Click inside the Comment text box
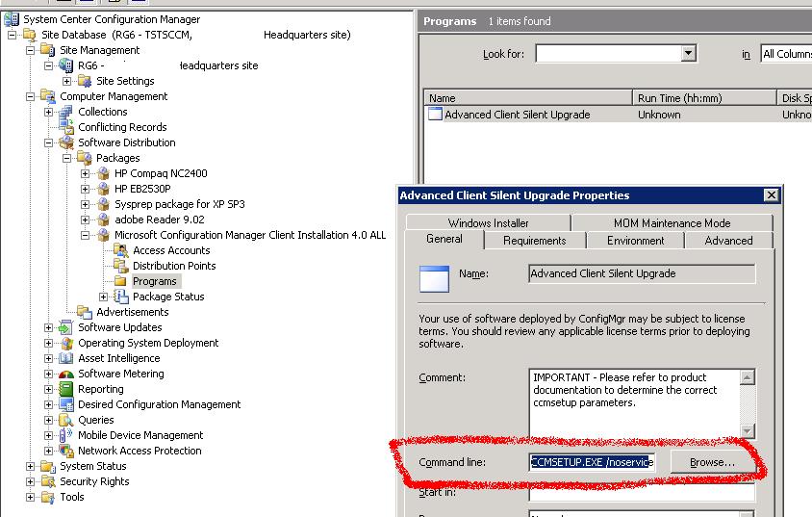The height and width of the screenshot is (517, 812). [634, 403]
